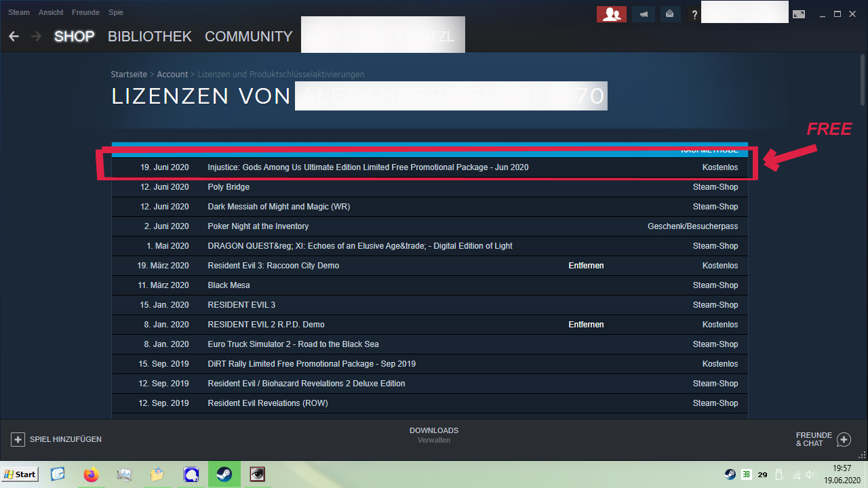868x488 pixels.
Task: Open the envelope inbox icon
Action: (x=669, y=14)
